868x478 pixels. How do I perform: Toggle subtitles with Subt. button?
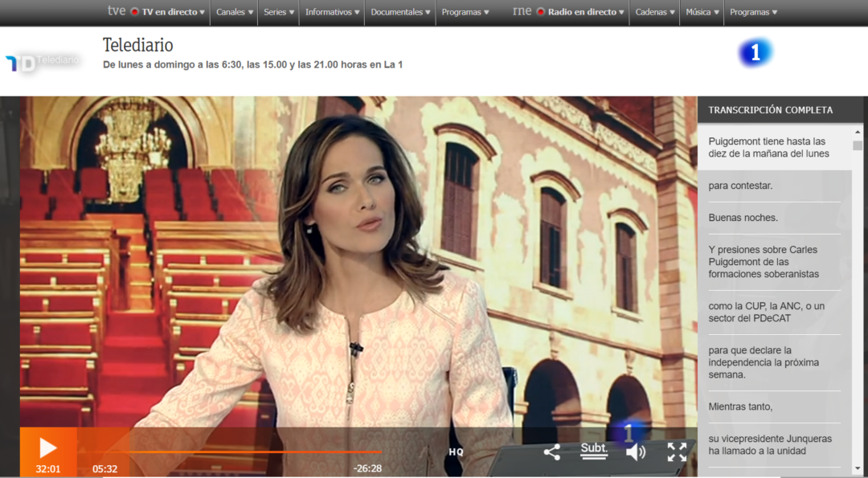[594, 451]
